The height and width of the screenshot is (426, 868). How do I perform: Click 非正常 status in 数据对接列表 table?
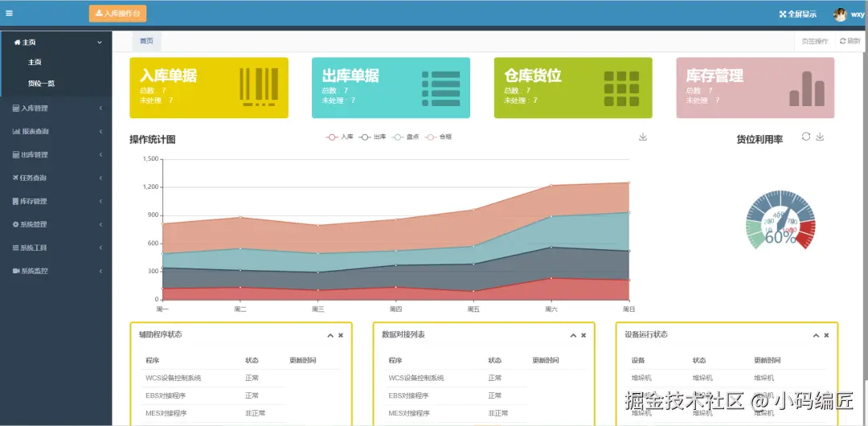point(498,413)
